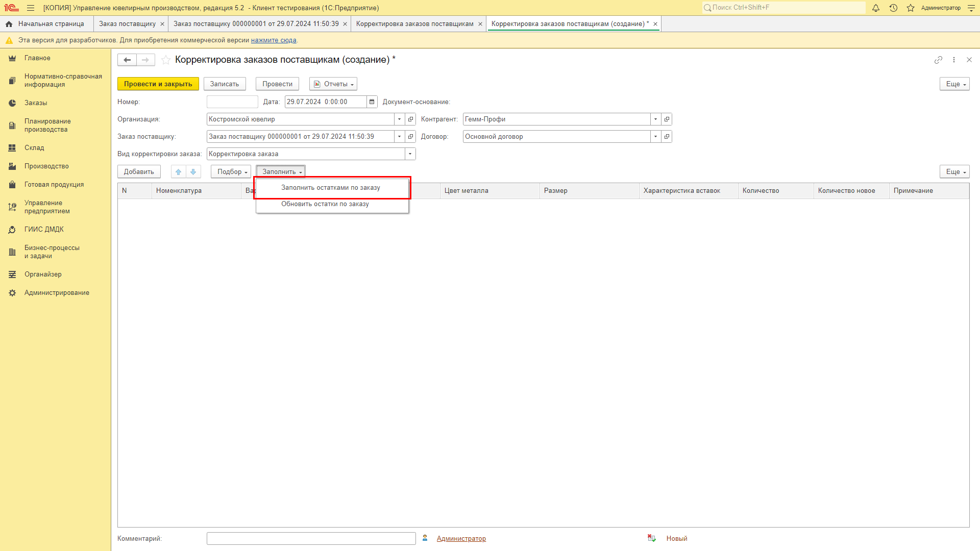Navigate forward with right arrow button
The image size is (980, 551).
145,60
